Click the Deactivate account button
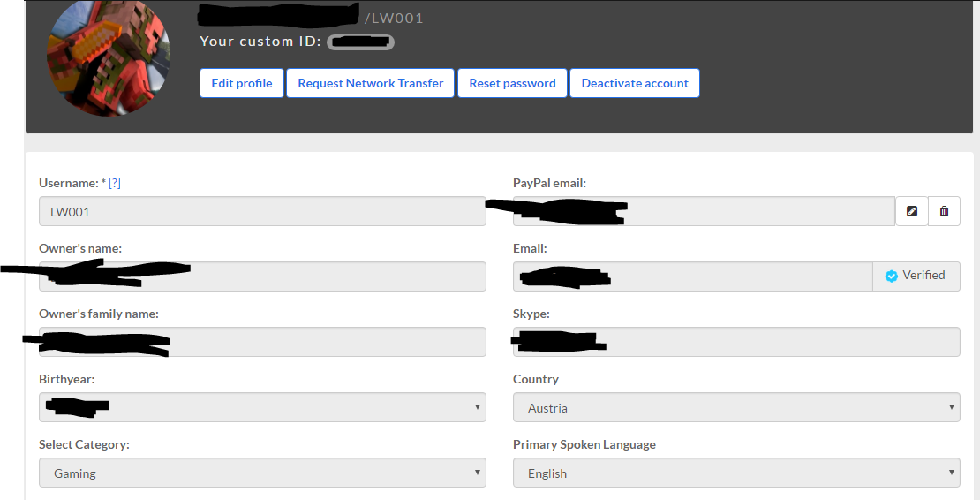This screenshot has width=980, height=500. 634,83
